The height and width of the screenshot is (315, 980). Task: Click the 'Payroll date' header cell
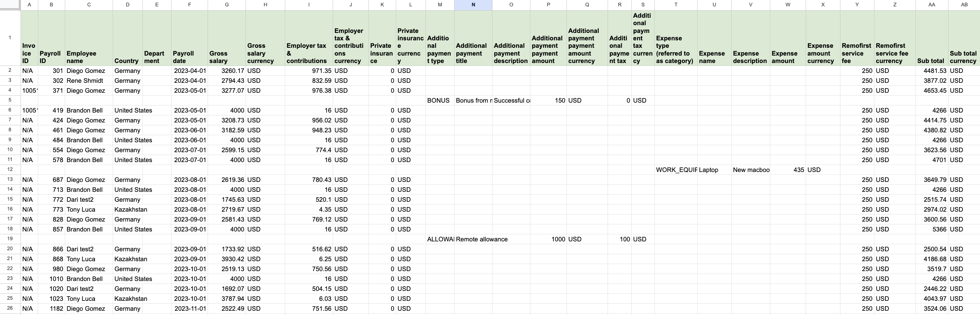coord(190,38)
